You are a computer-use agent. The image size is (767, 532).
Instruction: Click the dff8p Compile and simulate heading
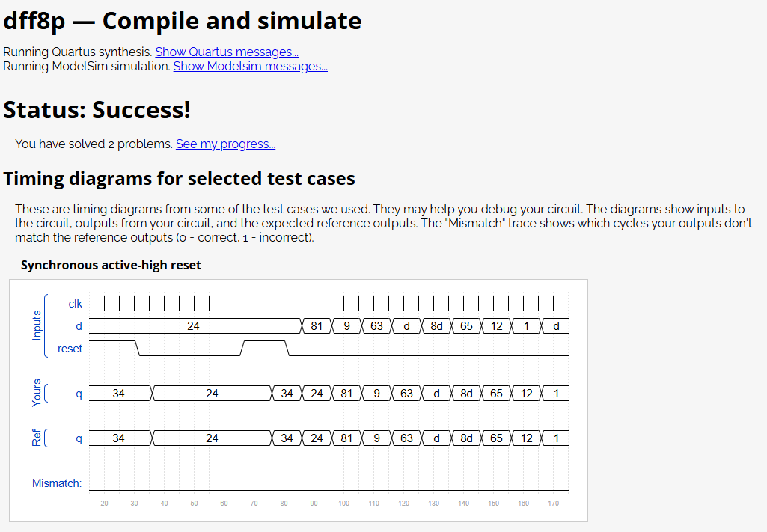click(x=183, y=22)
